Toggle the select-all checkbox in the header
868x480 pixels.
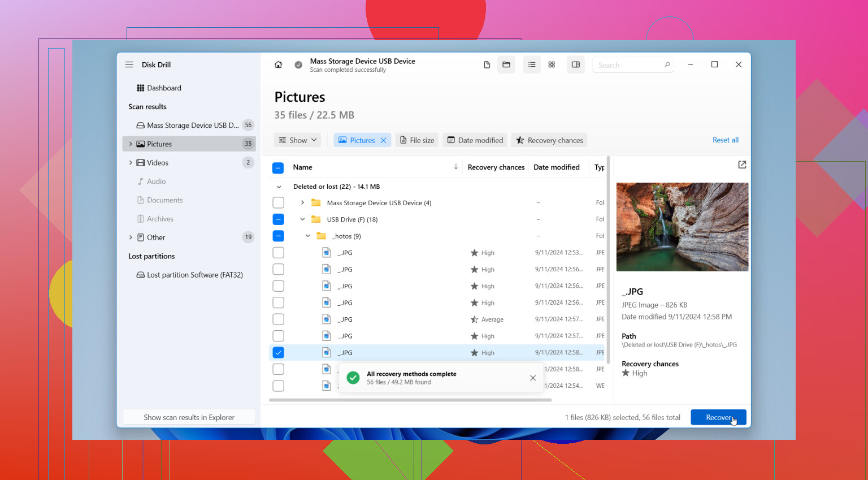[278, 168]
